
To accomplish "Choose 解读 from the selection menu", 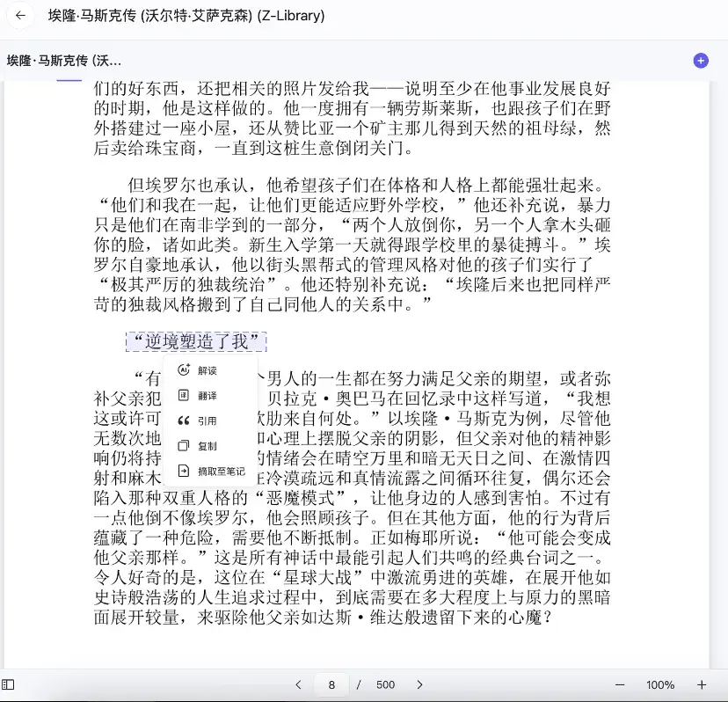I will [206, 369].
